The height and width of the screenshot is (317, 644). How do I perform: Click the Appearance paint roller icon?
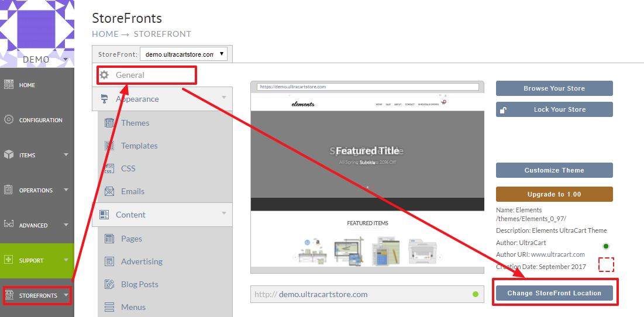click(104, 99)
